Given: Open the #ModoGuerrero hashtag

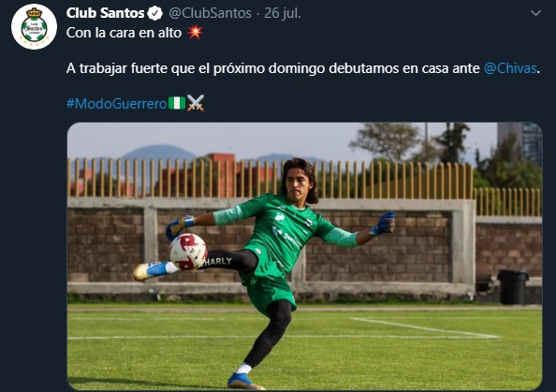Looking at the screenshot, I should 117,104.
